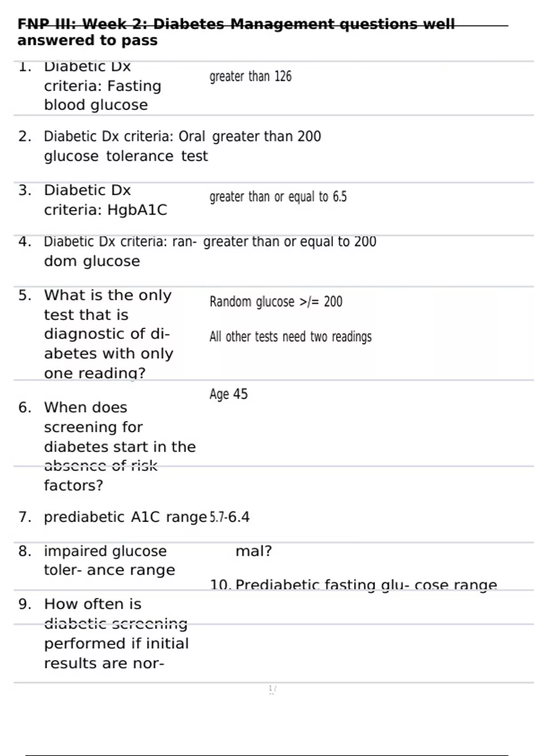
Task: Click the 'Age 45' answer
Action: click(x=229, y=394)
